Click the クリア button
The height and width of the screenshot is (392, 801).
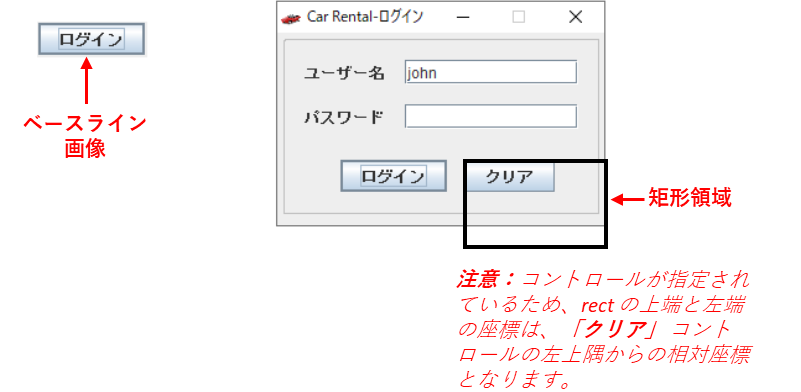[511, 176]
